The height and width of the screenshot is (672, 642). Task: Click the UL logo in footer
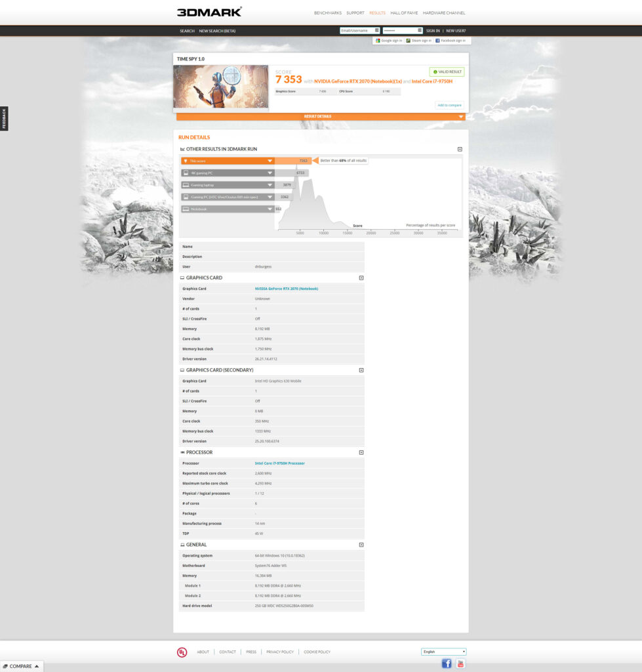coord(182,652)
